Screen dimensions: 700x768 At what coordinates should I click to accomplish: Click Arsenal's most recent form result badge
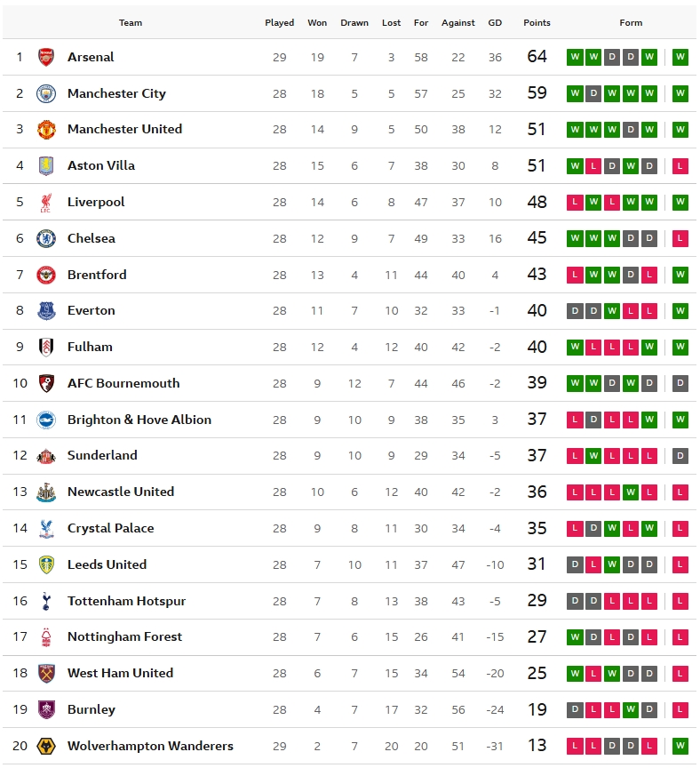click(x=680, y=57)
